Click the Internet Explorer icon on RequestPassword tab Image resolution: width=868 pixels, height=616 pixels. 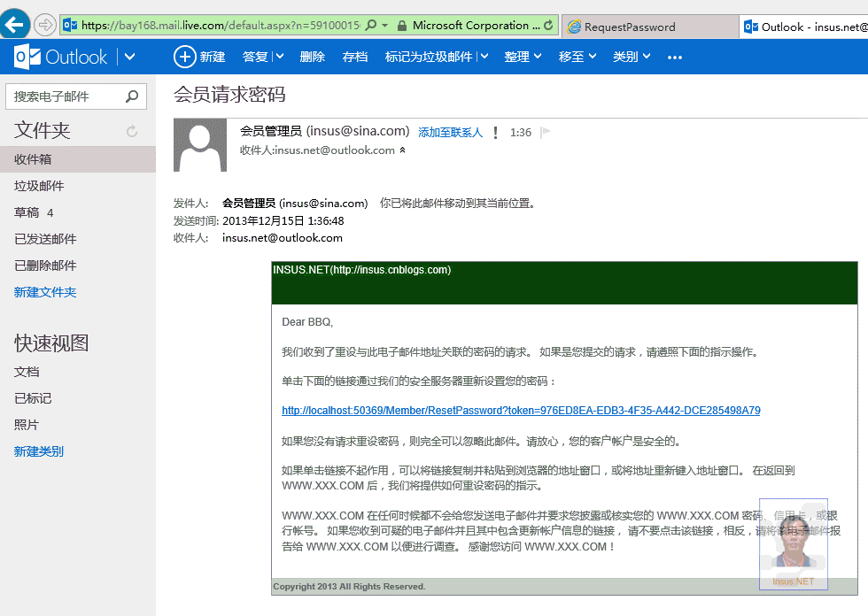pyautogui.click(x=574, y=27)
